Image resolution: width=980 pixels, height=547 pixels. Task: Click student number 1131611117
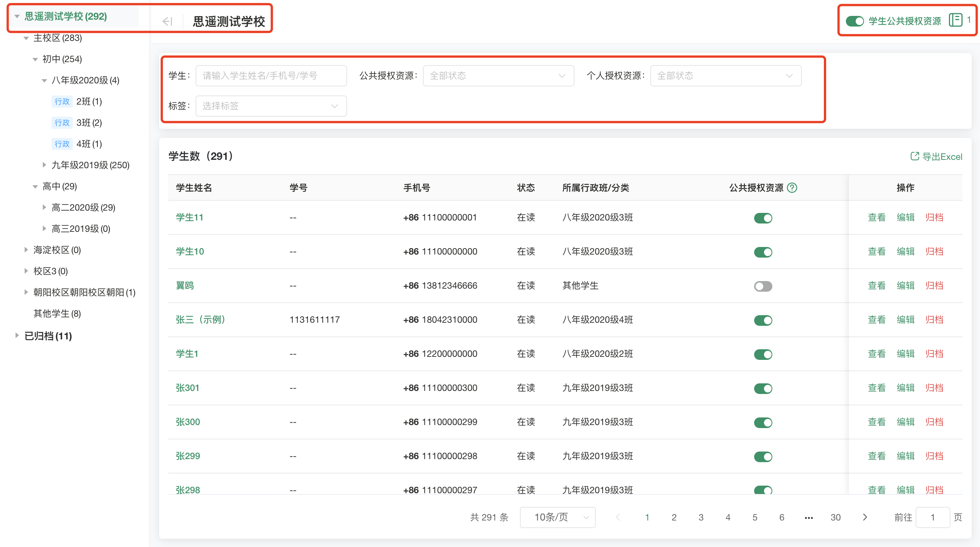(315, 320)
